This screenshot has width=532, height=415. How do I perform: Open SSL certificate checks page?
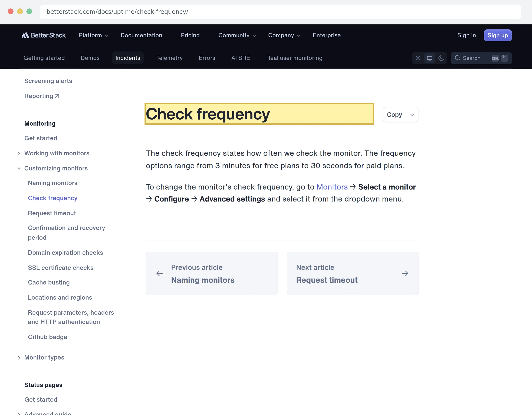[x=61, y=268]
